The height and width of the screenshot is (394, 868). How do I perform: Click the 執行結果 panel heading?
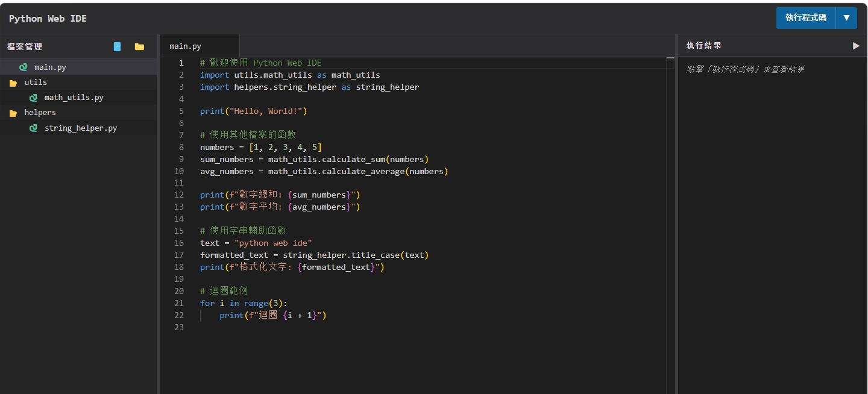tap(703, 46)
